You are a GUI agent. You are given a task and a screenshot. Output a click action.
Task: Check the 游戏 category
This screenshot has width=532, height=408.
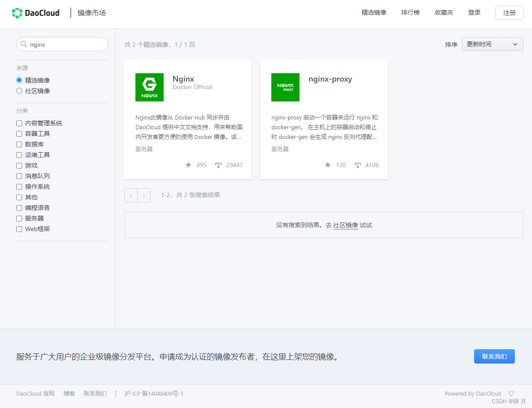pos(19,165)
